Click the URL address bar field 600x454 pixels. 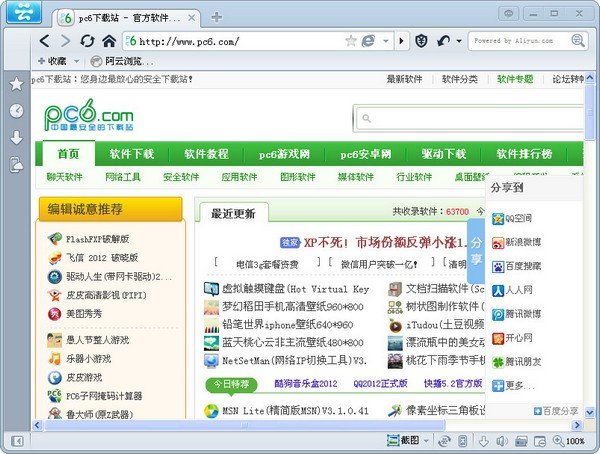click(x=240, y=41)
